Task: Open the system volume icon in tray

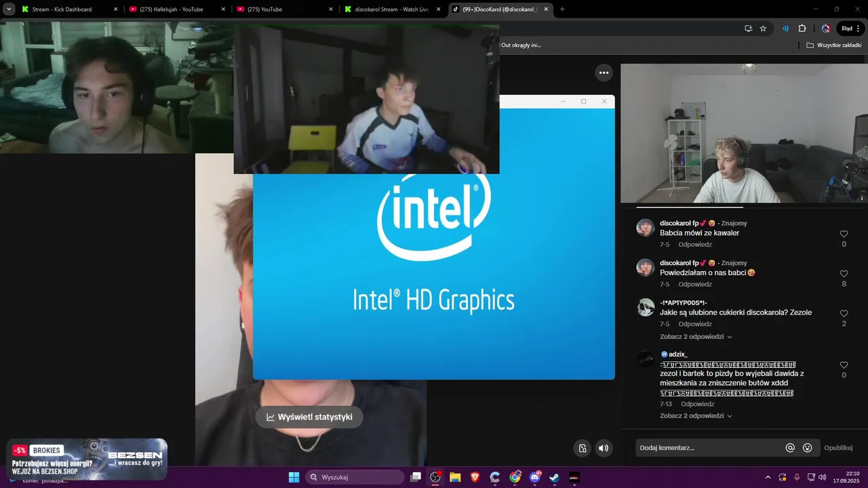Action: [x=822, y=477]
